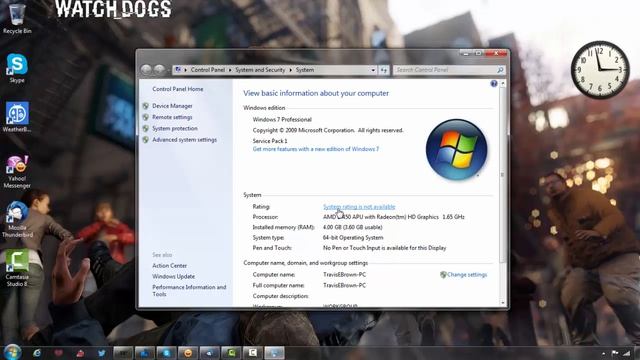Click the search magnifier icon
Viewport: 640px width, 360px height.
click(x=500, y=70)
